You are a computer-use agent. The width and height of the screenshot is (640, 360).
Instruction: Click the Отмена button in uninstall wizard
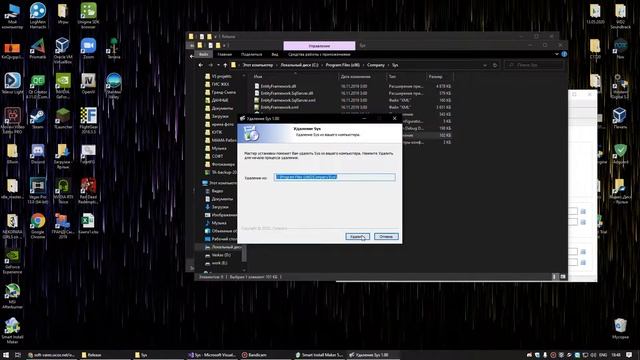386,236
